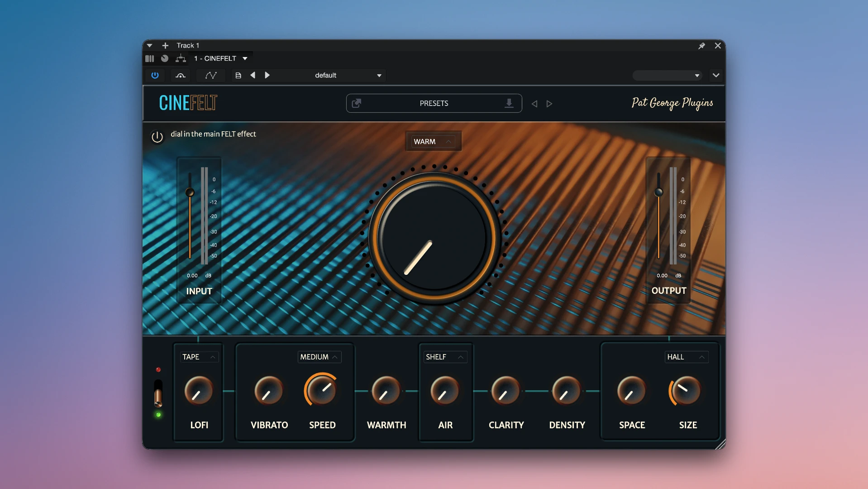The image size is (868, 489).
Task: Go to previous CINEFELT preset arrow
Action: tap(534, 104)
